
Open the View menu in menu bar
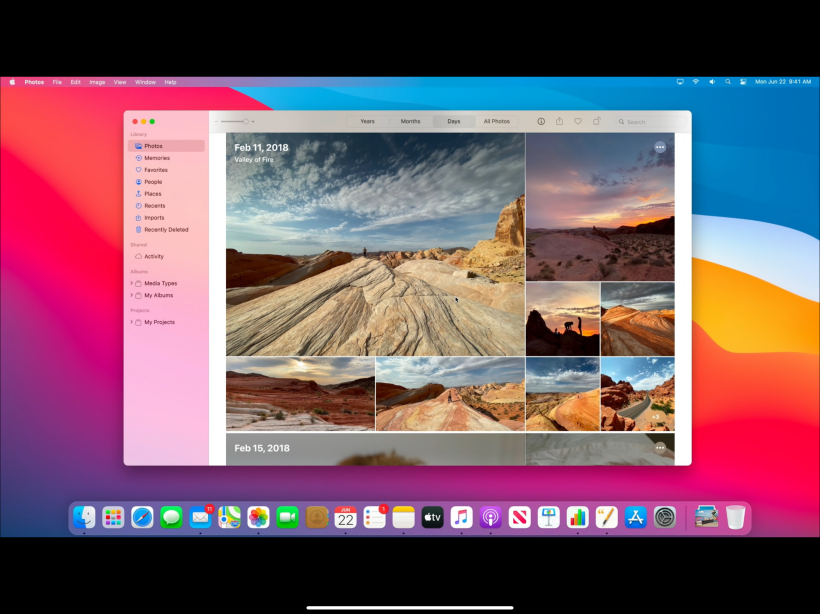pyautogui.click(x=120, y=82)
